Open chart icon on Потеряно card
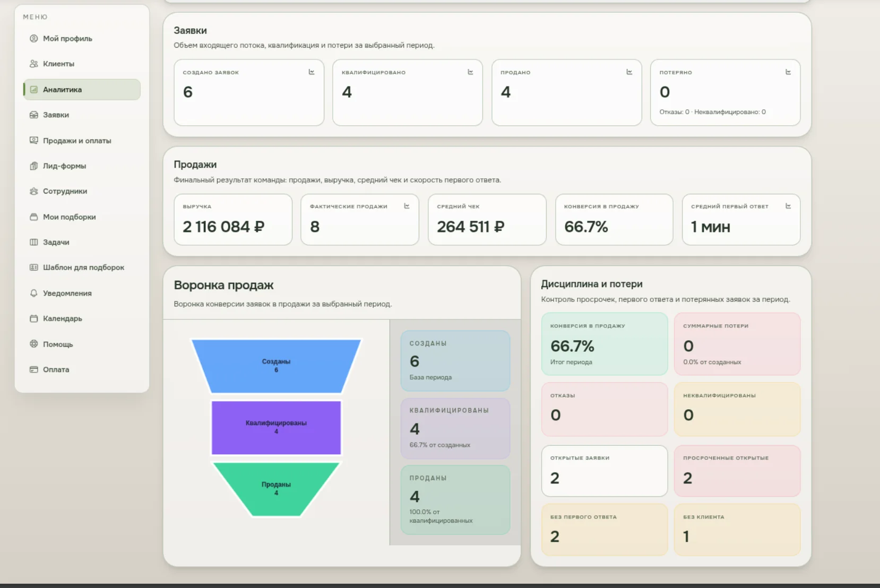880x588 pixels. [788, 72]
